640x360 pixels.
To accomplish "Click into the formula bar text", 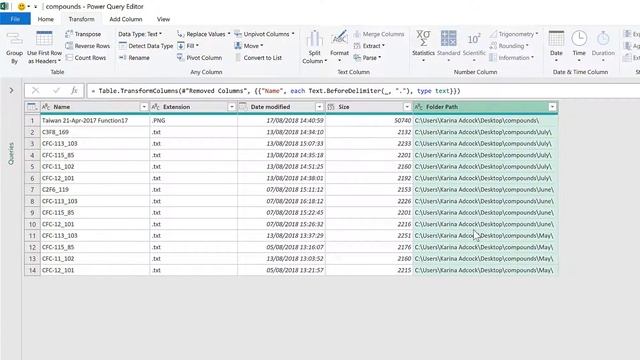I will (x=276, y=91).
